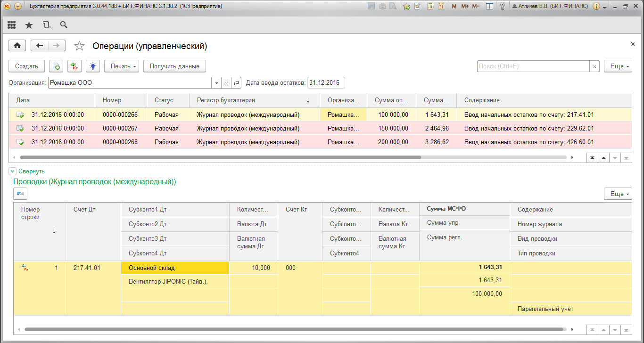The width and height of the screenshot is (644, 343).
Task: Add page to favorites via star-arrow icon
Action: [x=406, y=6]
